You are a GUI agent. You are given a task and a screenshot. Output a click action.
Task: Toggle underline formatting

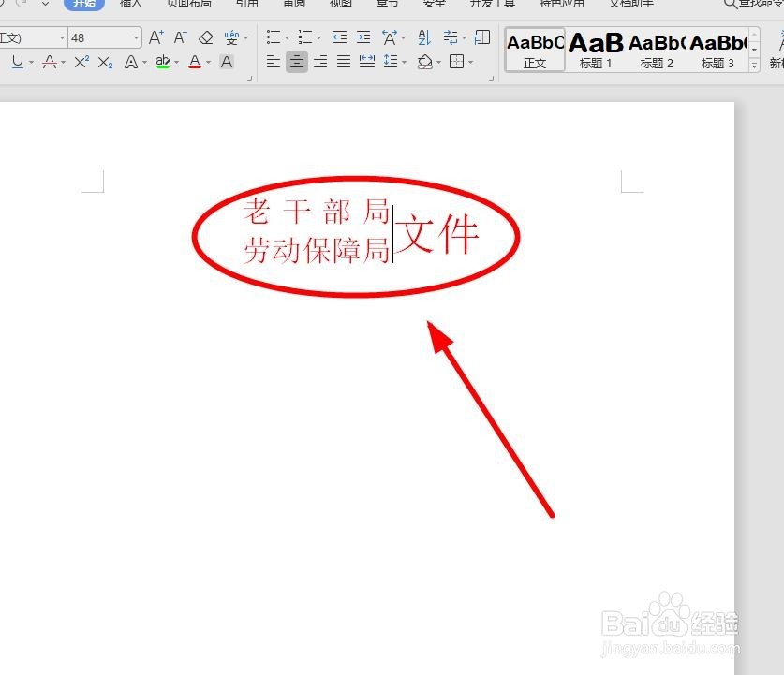pyautogui.click(x=19, y=62)
